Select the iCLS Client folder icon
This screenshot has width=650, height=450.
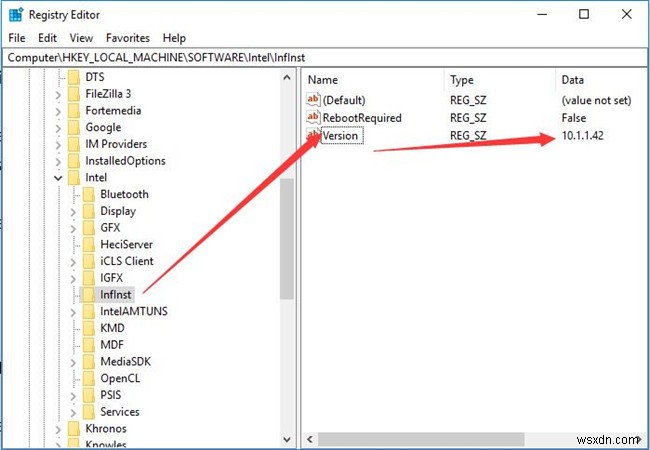pyautogui.click(x=89, y=261)
